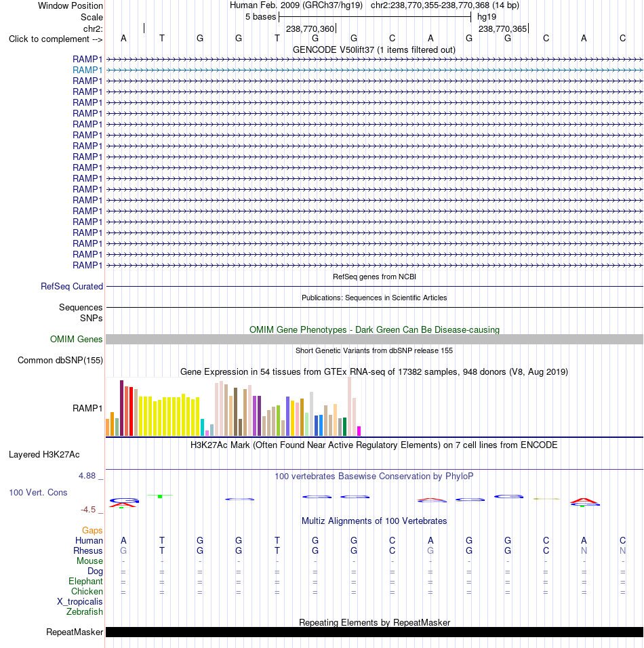Select the Zebrafish species label

pyautogui.click(x=84, y=611)
